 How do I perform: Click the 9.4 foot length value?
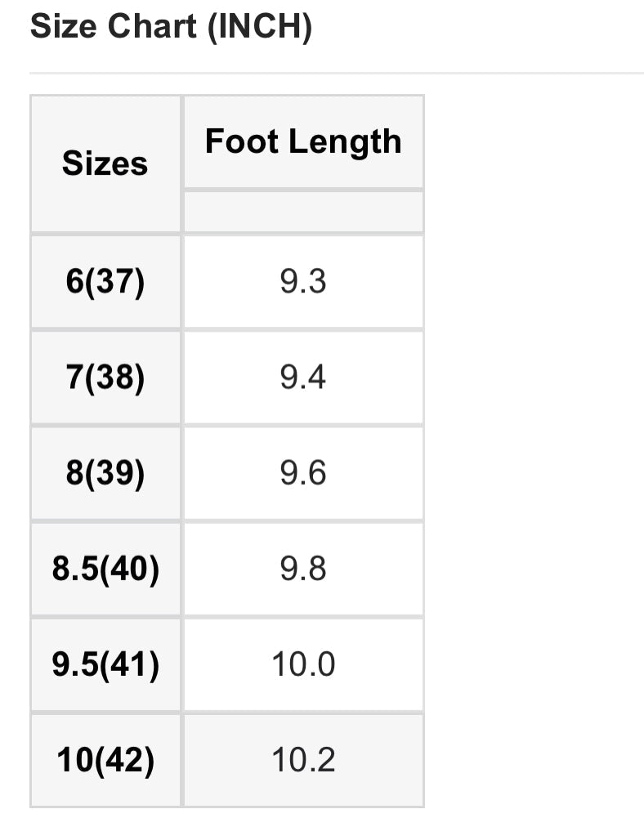pyautogui.click(x=303, y=378)
